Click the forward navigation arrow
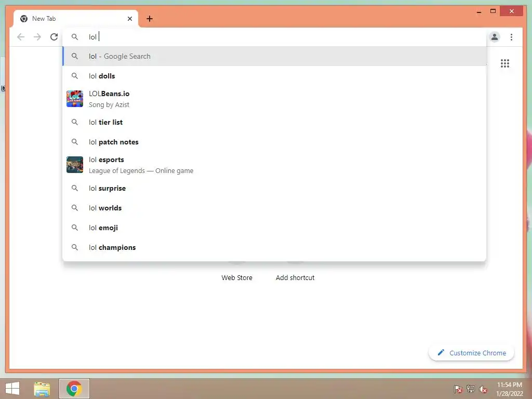This screenshot has width=532, height=399. tap(37, 37)
